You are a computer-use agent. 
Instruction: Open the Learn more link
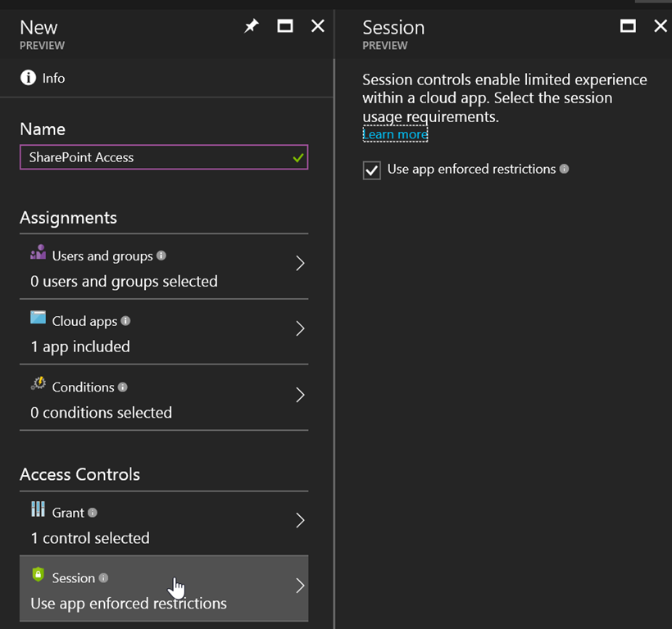tap(395, 134)
